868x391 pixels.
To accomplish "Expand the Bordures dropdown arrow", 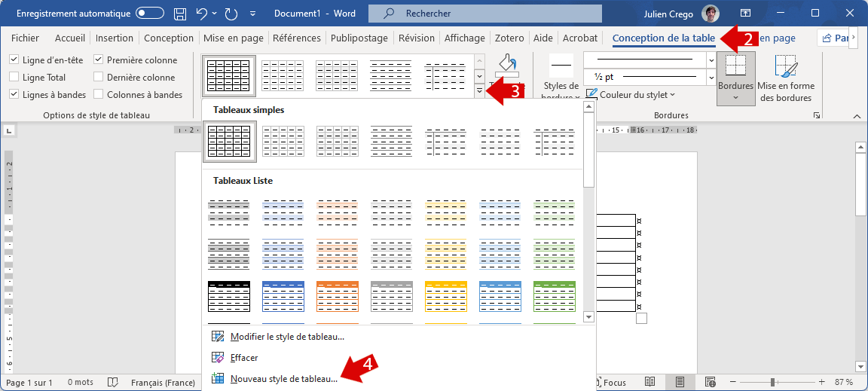I will 735,98.
